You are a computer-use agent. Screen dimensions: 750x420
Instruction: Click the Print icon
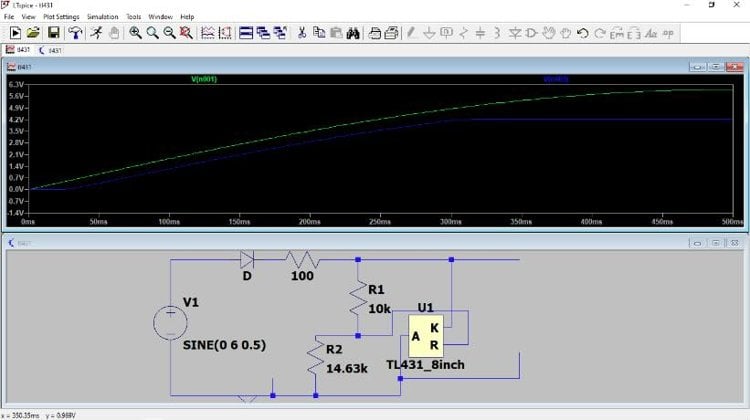click(x=375, y=33)
